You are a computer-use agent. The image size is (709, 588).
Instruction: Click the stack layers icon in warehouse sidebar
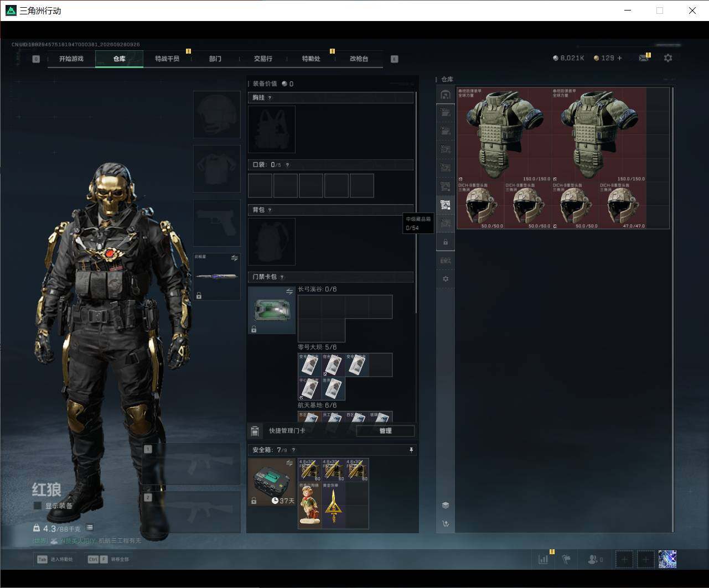[x=446, y=505]
